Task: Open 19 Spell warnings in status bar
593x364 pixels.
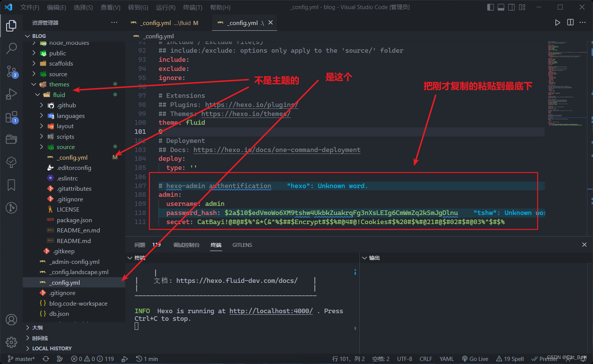Action: 510,359
